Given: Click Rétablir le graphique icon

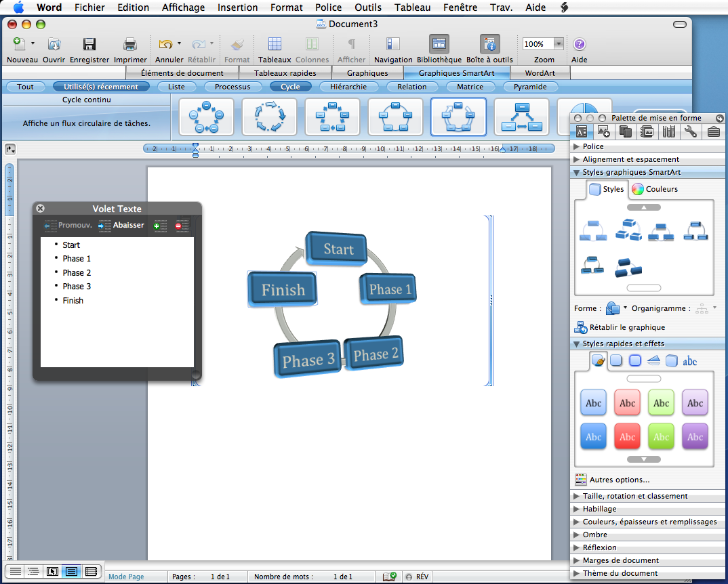Looking at the screenshot, I should 580,327.
